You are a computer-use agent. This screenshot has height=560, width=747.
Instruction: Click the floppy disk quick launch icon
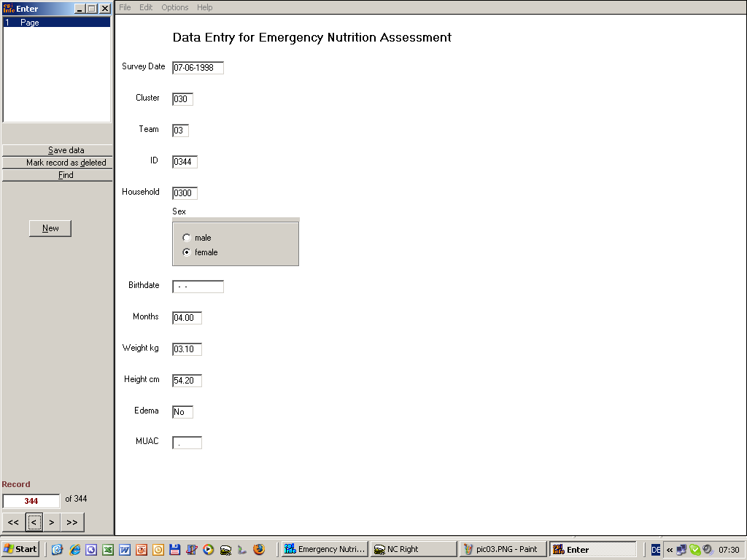coord(174,550)
